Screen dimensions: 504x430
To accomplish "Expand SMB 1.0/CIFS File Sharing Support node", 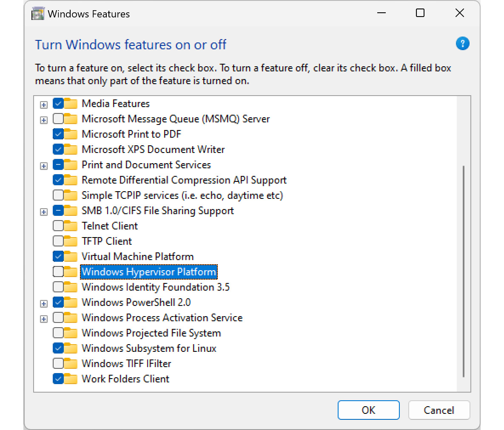I will point(44,212).
